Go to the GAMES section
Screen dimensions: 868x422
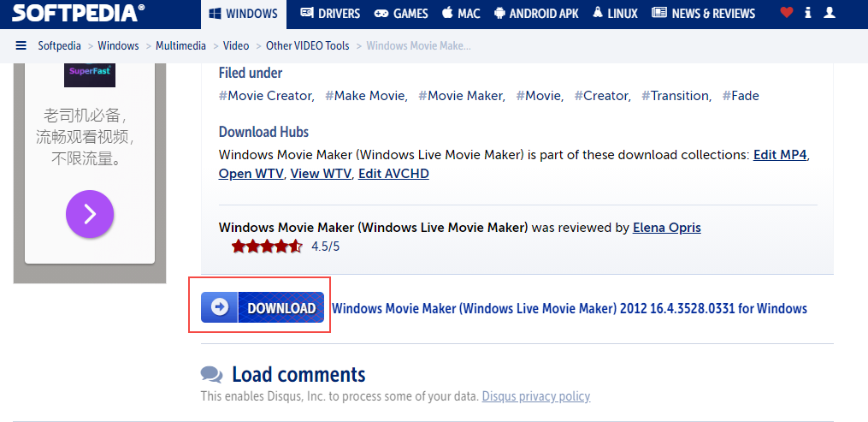[x=401, y=14]
